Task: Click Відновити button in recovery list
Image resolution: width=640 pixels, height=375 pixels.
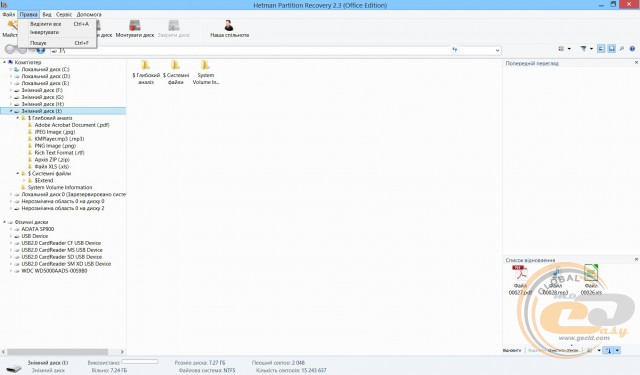Action: pyautogui.click(x=512, y=350)
